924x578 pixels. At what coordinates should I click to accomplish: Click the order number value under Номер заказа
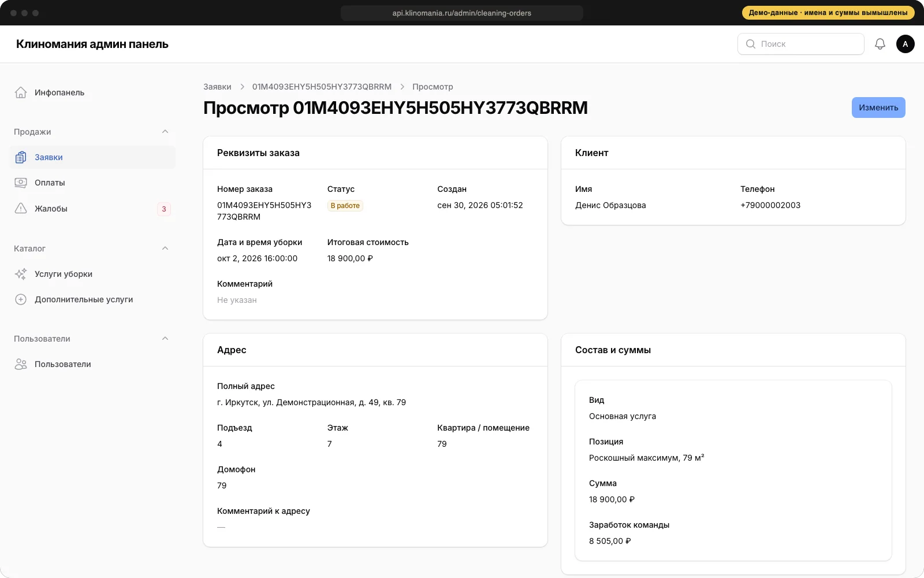tap(264, 211)
